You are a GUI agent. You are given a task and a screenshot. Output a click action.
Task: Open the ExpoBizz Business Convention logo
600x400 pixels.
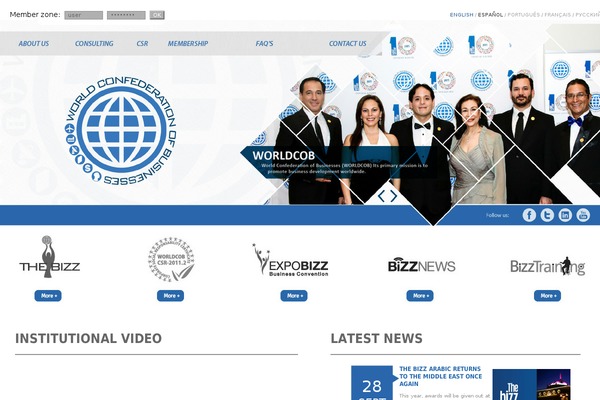290,260
